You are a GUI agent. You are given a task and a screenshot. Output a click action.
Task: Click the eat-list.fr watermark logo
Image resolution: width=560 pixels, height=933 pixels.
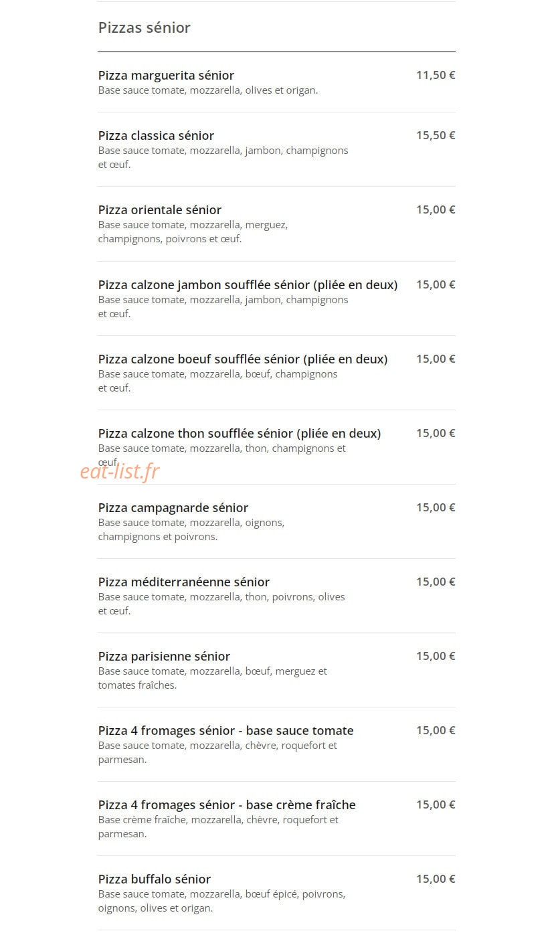click(120, 471)
